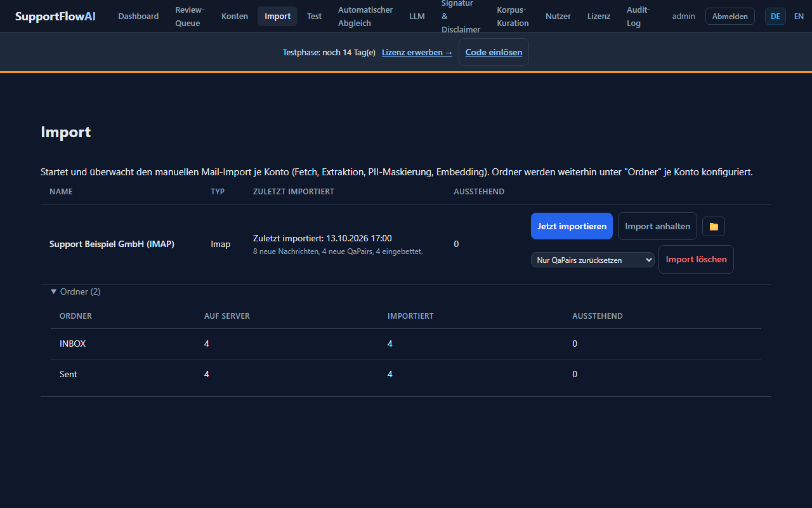This screenshot has height=508, width=812.
Task: Select the INBOX folder row
Action: [x=406, y=344]
